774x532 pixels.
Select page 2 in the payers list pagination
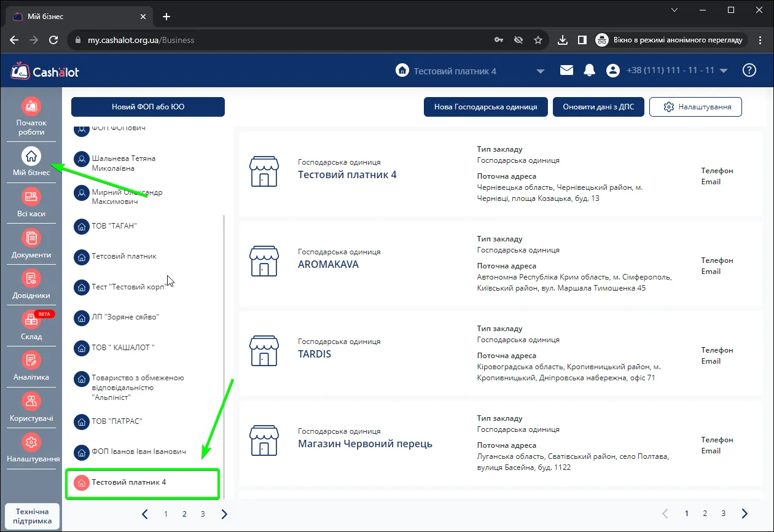click(184, 514)
